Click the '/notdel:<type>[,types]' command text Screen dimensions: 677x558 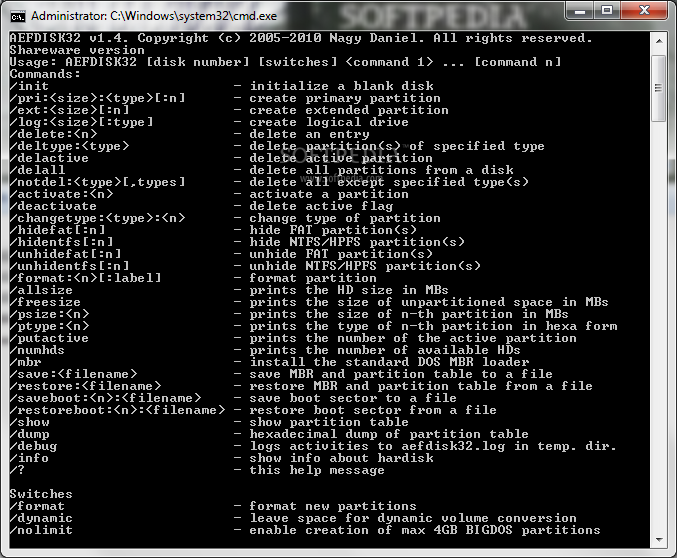(x=98, y=182)
